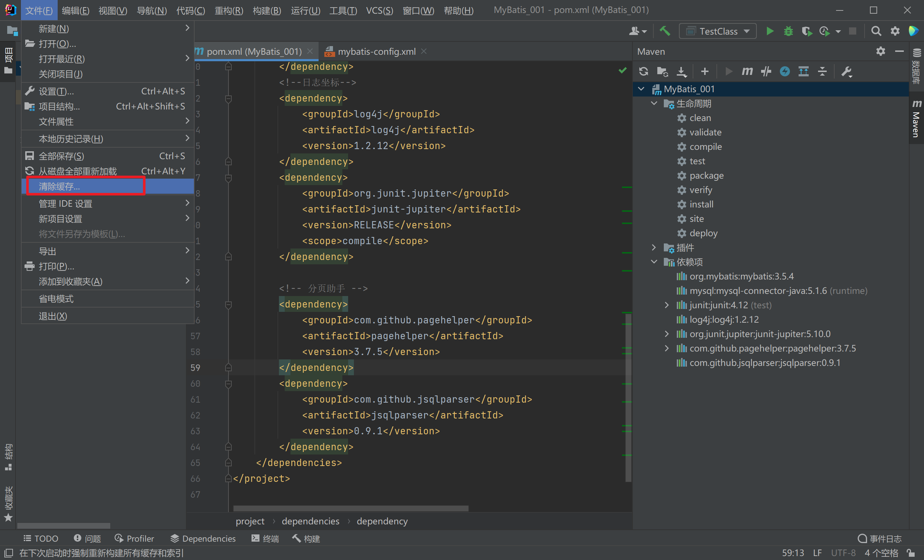
Task: Open the TestClass run configuration dropdown
Action: click(x=718, y=31)
